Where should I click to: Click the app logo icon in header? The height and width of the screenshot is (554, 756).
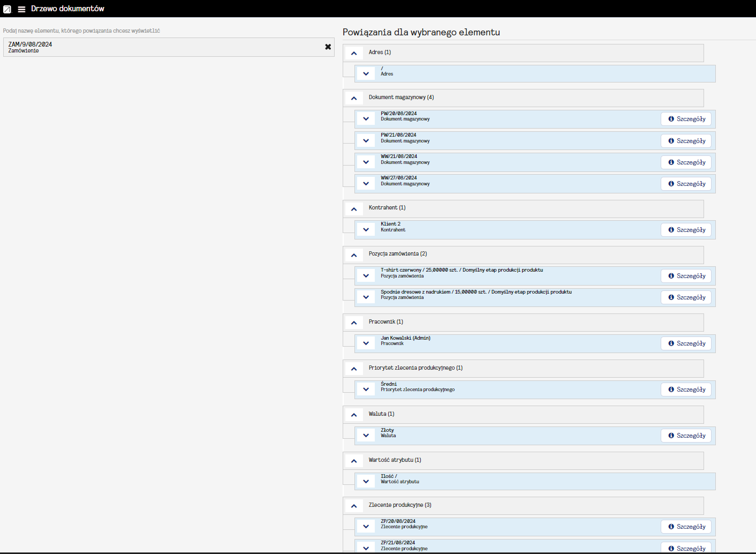coord(7,9)
